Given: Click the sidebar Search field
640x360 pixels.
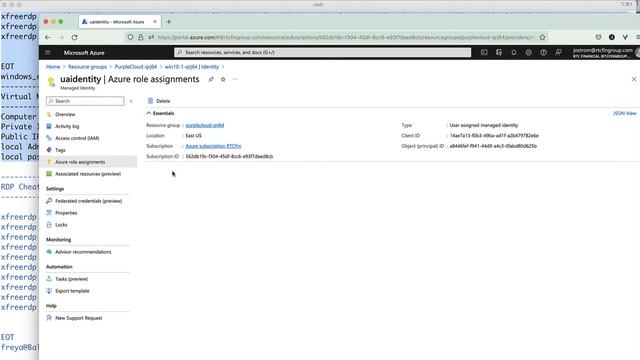Looking at the screenshot, I should click(x=85, y=101).
